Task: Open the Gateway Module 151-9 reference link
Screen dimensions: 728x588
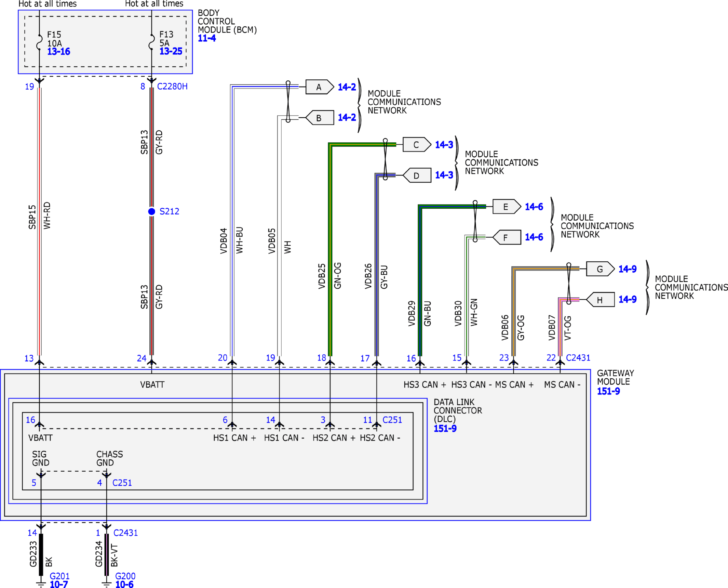Action: [x=608, y=391]
